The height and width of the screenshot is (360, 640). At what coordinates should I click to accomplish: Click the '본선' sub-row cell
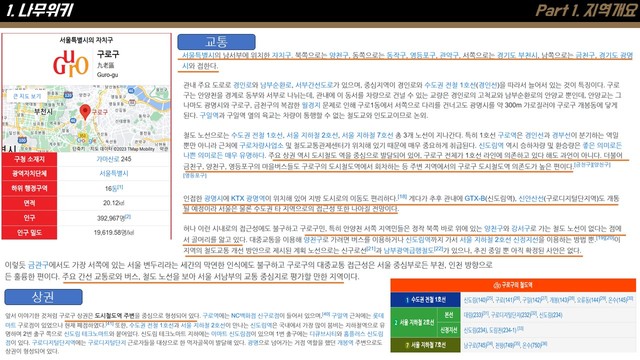(449, 315)
